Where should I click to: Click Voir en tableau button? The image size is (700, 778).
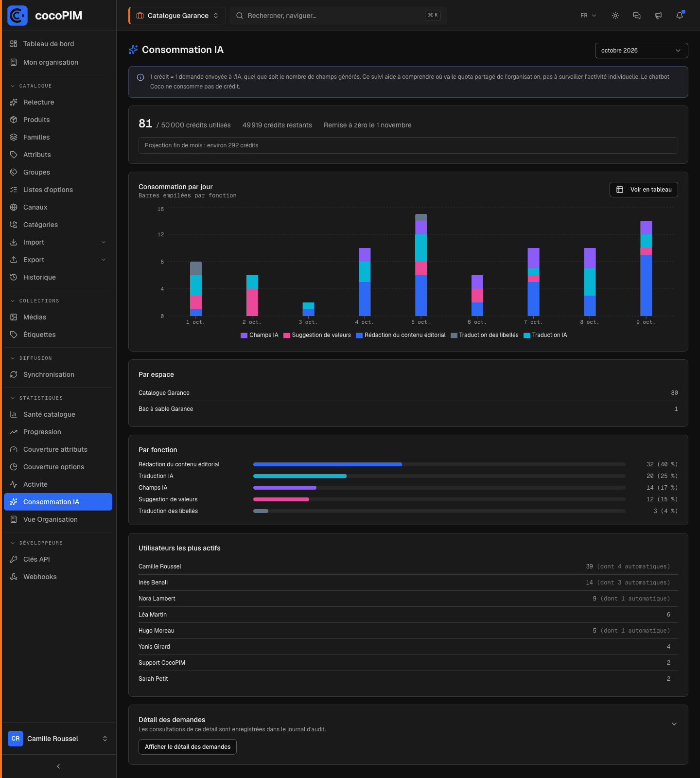tap(644, 190)
